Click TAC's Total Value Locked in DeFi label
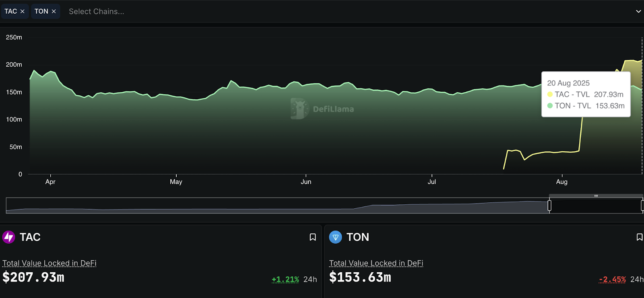This screenshot has width=644, height=298. pyautogui.click(x=50, y=263)
